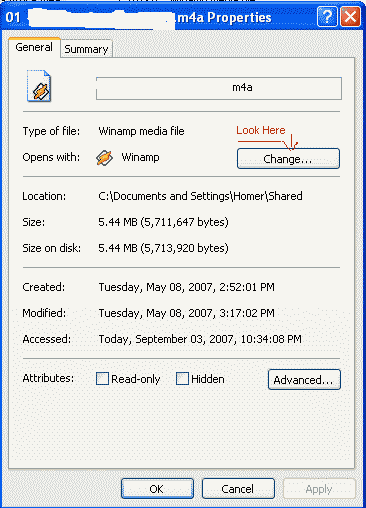Viewport: 366px width, 508px height.
Task: Click the greyed-out Apply button
Action: (319, 489)
